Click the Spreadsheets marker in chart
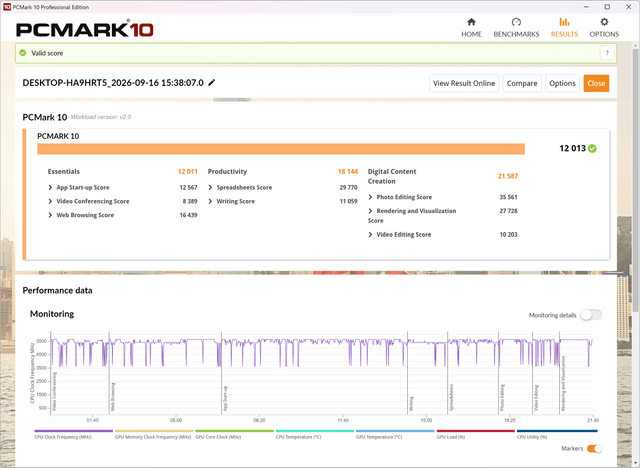The width and height of the screenshot is (640, 468). (451, 397)
